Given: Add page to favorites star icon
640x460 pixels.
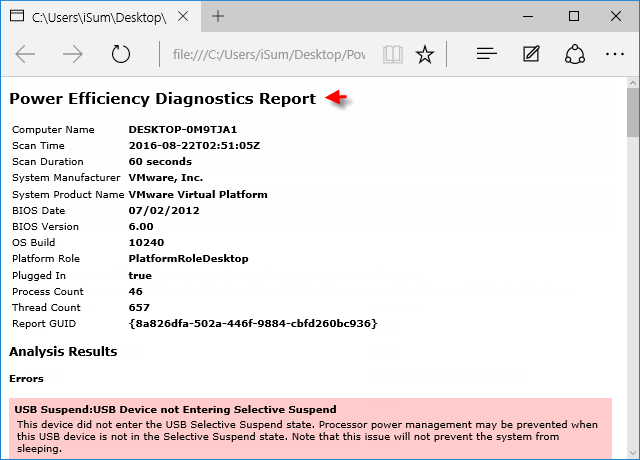Looking at the screenshot, I should tap(425, 54).
